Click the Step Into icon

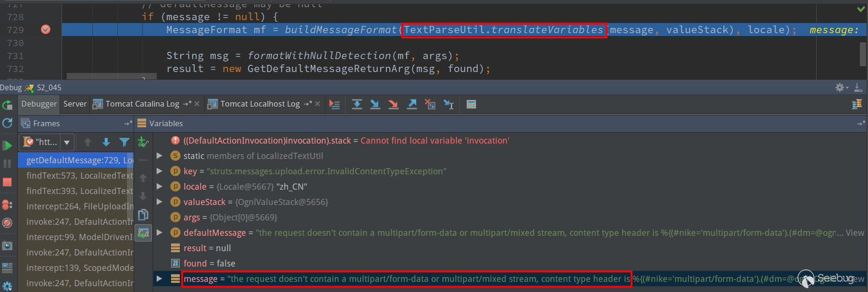[x=375, y=104]
